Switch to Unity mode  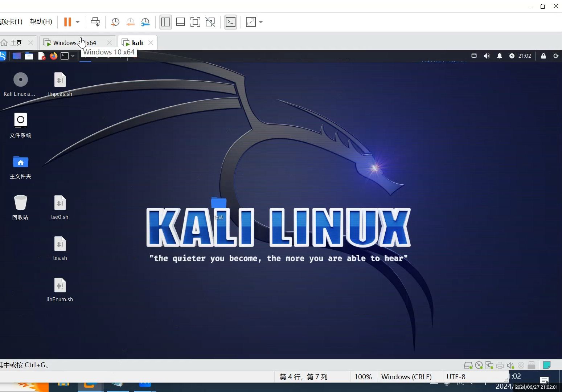pos(210,22)
